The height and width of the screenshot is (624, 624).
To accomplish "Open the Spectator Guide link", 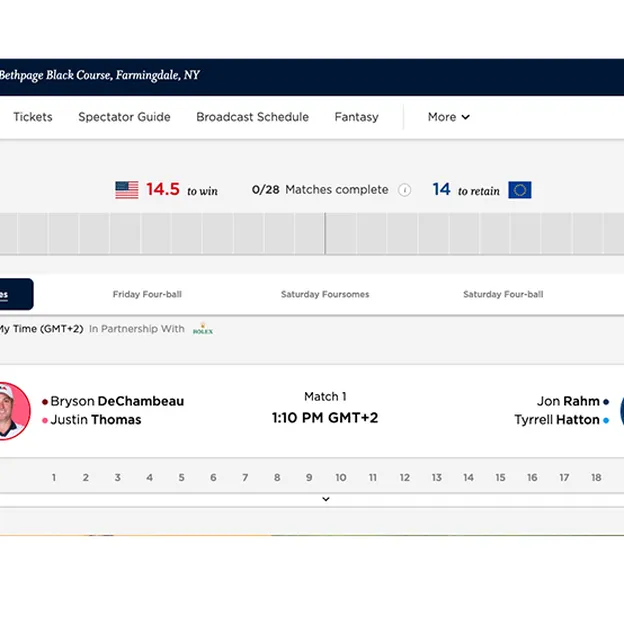I will 124,117.
